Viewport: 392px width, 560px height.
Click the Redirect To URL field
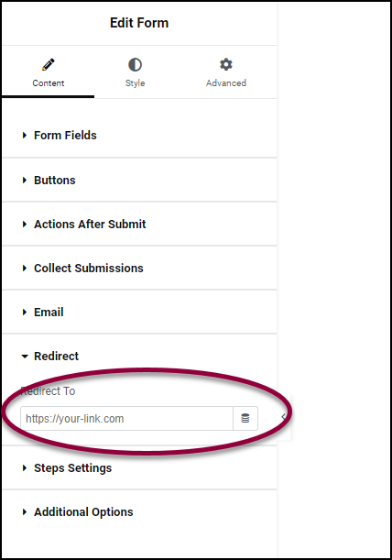tap(126, 418)
